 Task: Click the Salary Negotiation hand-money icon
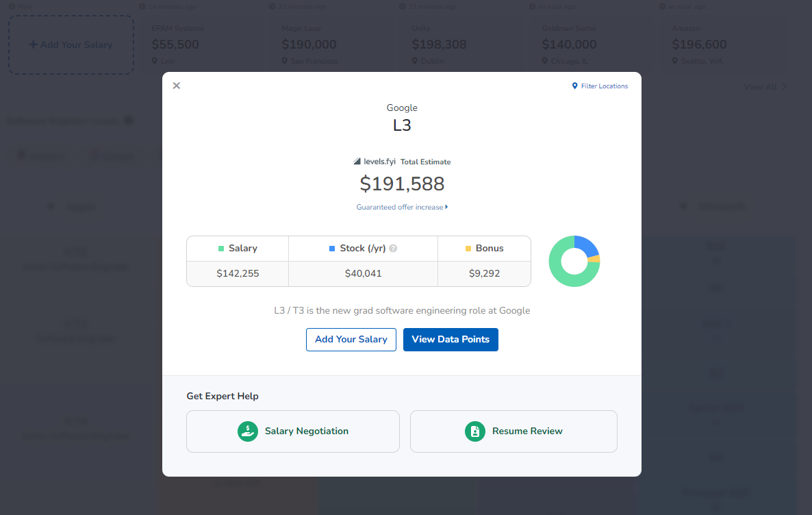tap(248, 431)
